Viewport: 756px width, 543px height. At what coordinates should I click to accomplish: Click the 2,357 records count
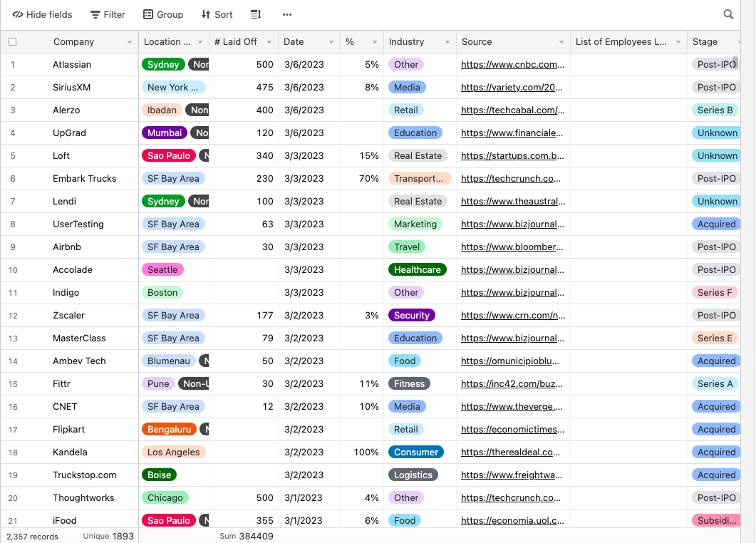pos(32,537)
